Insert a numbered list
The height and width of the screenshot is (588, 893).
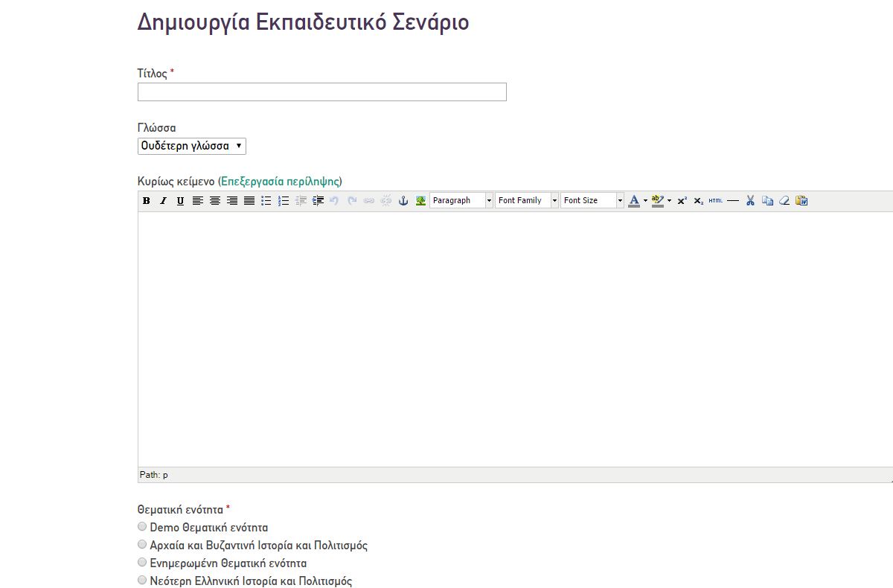tap(284, 201)
